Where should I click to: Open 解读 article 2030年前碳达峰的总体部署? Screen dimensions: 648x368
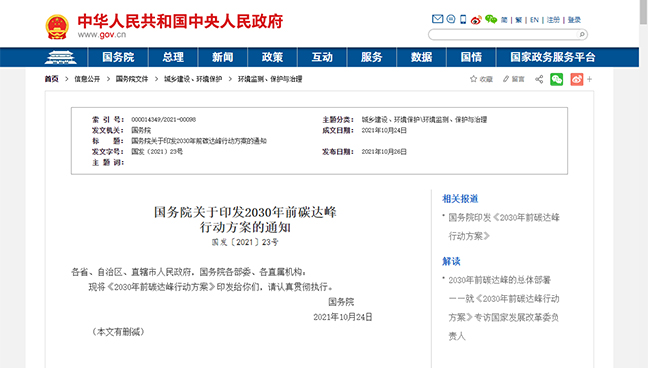[504, 308]
